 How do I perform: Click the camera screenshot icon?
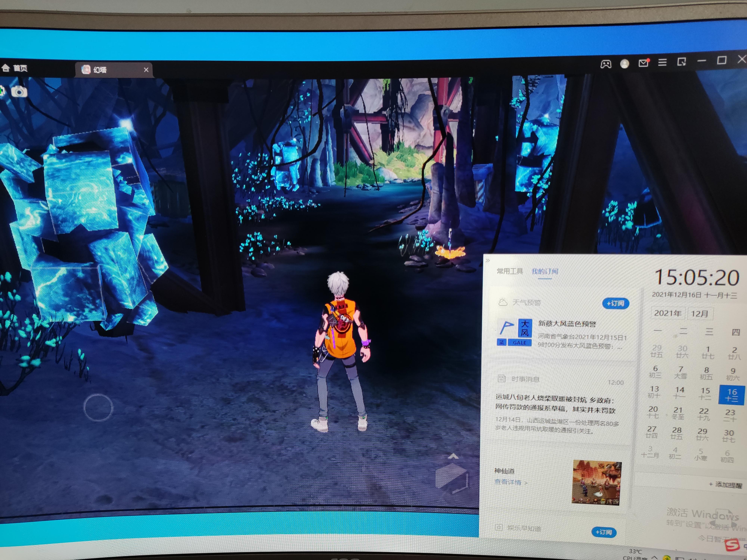click(x=19, y=91)
